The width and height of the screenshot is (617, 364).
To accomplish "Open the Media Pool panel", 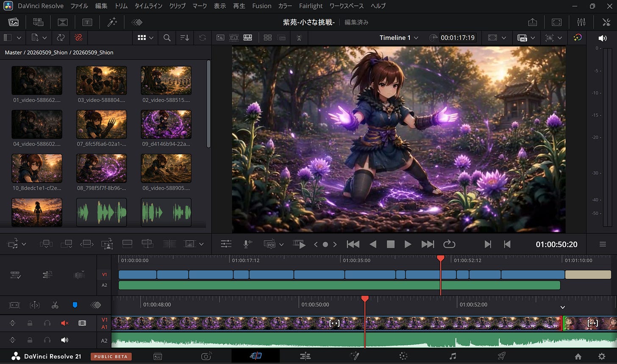I will [14, 22].
